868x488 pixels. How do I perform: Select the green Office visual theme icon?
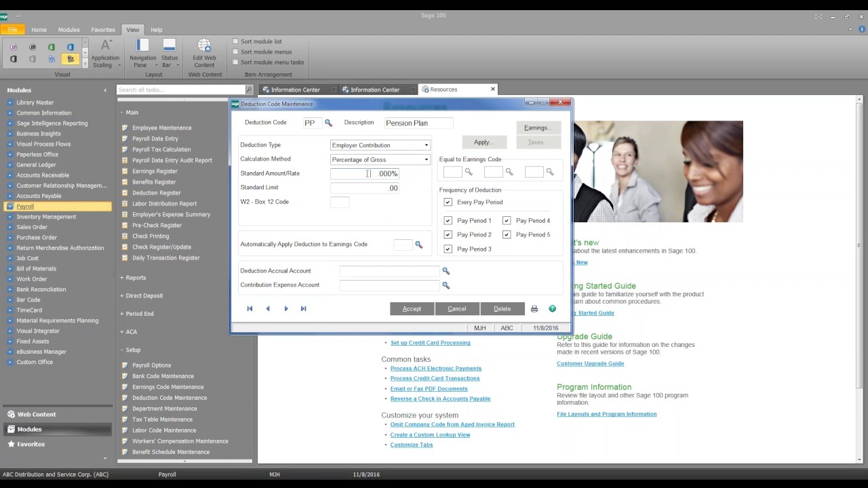(x=52, y=47)
